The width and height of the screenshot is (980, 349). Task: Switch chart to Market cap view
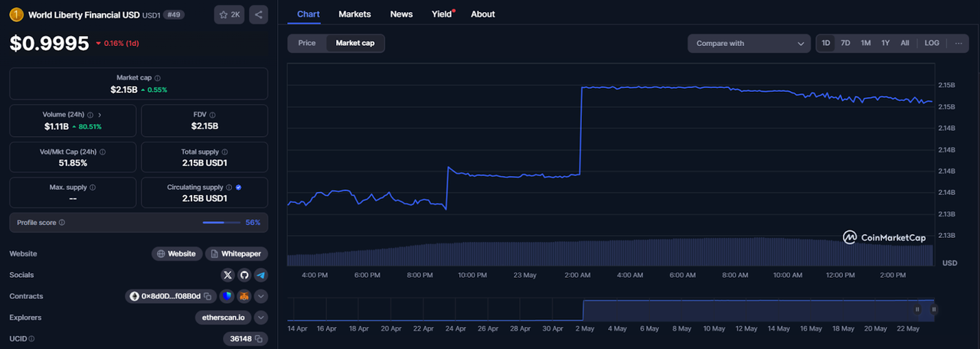[355, 44]
